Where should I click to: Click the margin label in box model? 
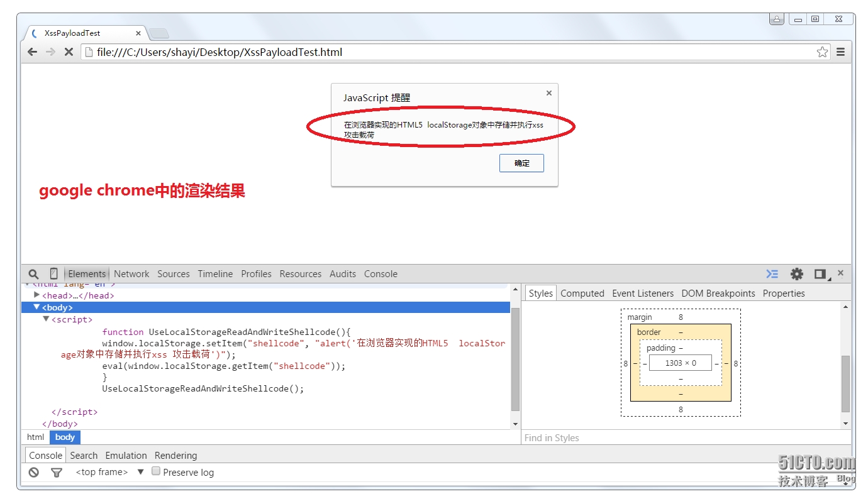pyautogui.click(x=640, y=317)
